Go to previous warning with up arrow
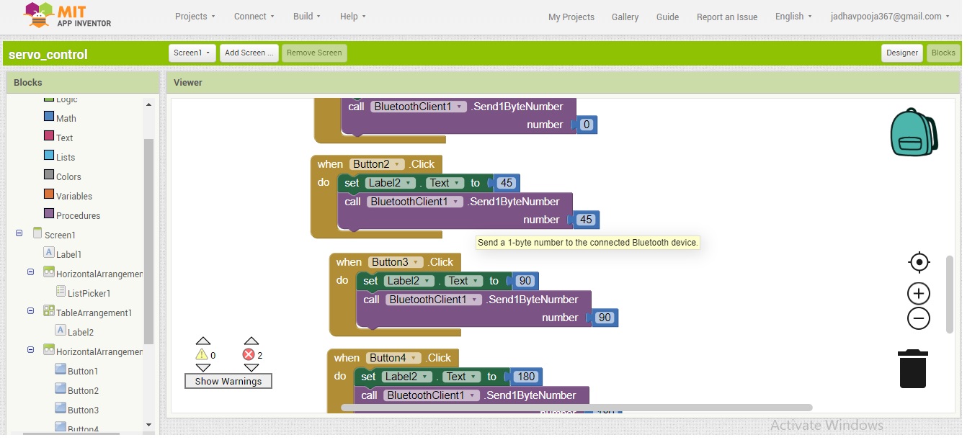This screenshot has height=440, width=980. click(203, 341)
